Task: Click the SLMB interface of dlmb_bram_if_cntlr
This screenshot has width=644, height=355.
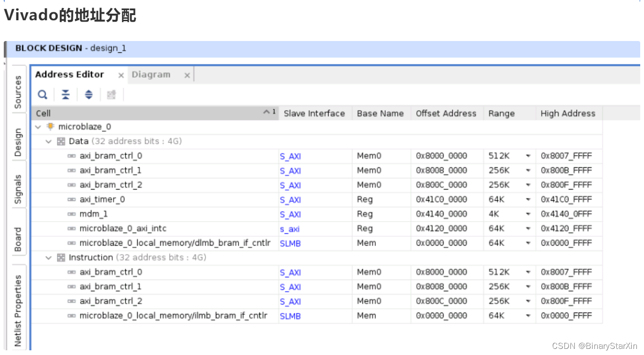Action: coord(290,244)
